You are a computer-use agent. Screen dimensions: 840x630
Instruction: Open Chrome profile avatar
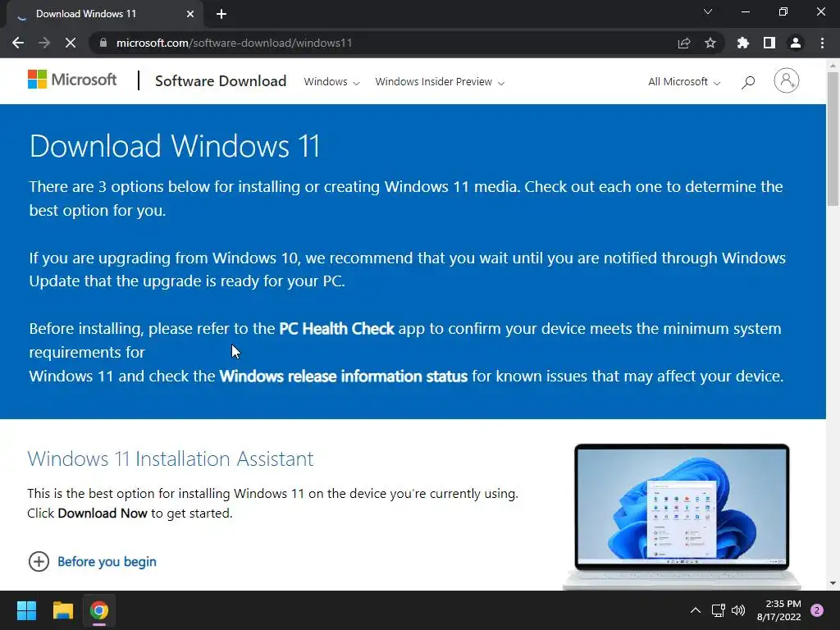pos(796,43)
